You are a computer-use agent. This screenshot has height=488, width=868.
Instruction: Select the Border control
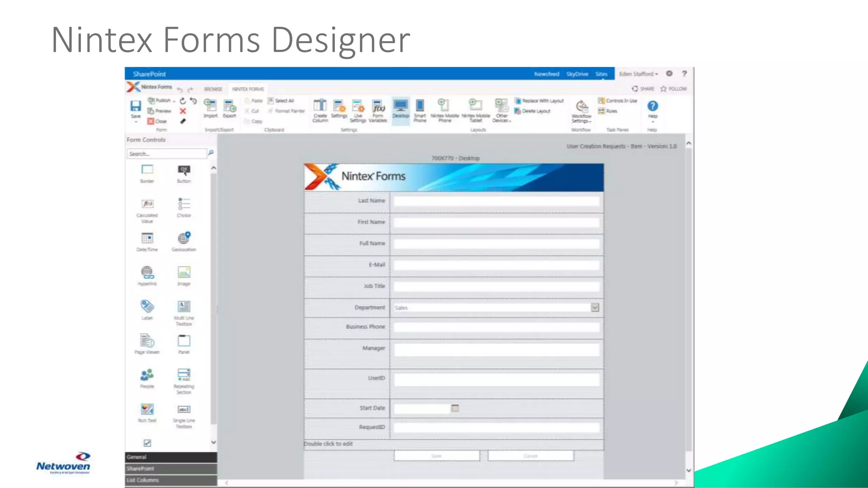[x=147, y=173]
